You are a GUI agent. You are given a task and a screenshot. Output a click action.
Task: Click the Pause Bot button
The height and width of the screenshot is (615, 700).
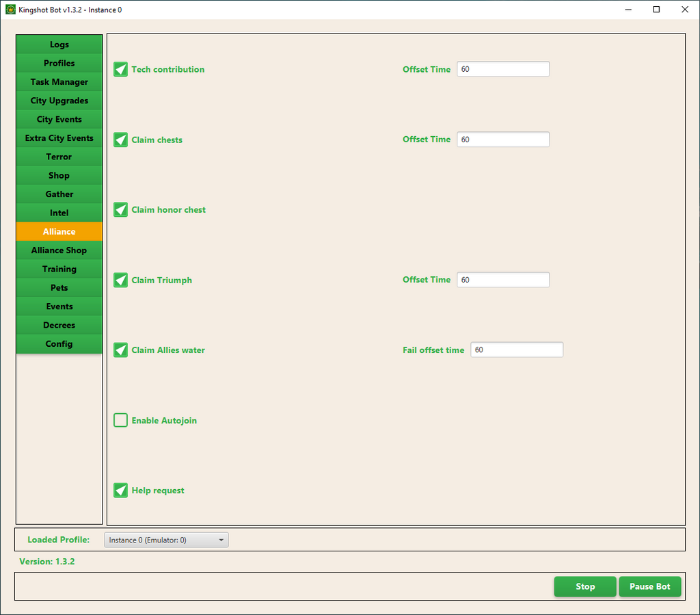tap(649, 586)
